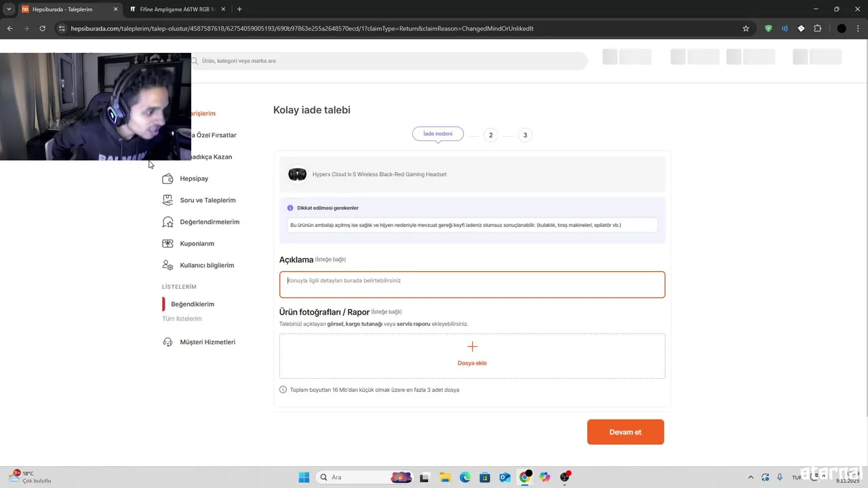
Task: Open Soru ve Taleplerim section
Action: 208,201
